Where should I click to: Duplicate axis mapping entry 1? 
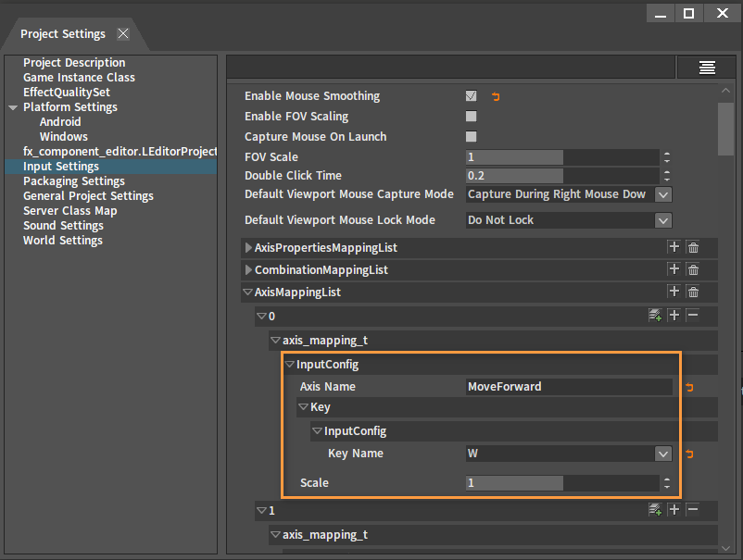(x=655, y=510)
